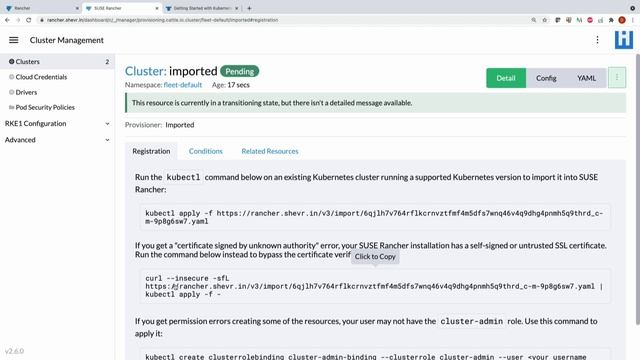Click the zoom magnifier icon in address bar

[533, 20]
